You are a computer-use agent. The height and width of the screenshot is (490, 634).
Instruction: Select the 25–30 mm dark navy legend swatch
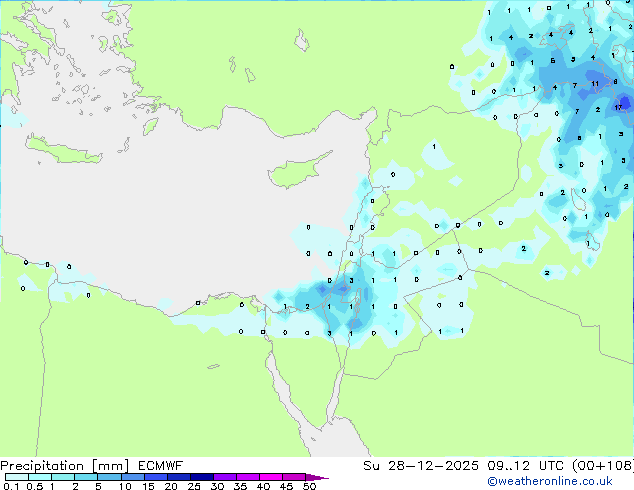pyautogui.click(x=202, y=477)
